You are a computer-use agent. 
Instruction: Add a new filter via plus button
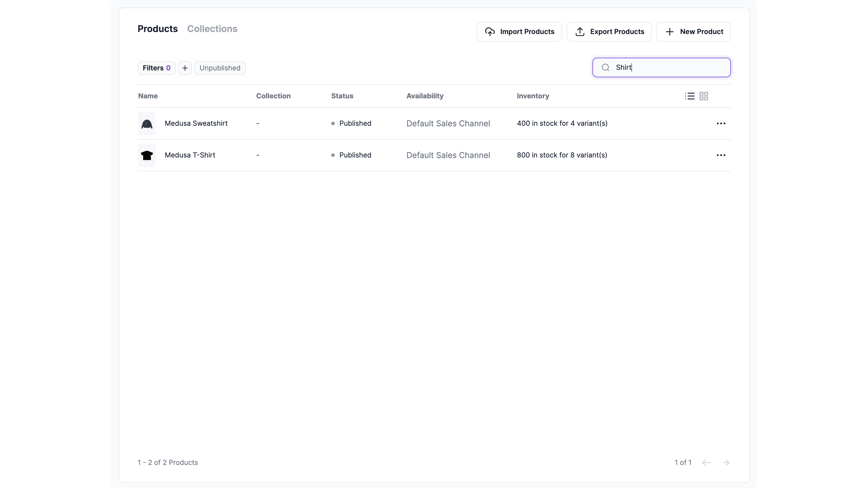click(185, 67)
